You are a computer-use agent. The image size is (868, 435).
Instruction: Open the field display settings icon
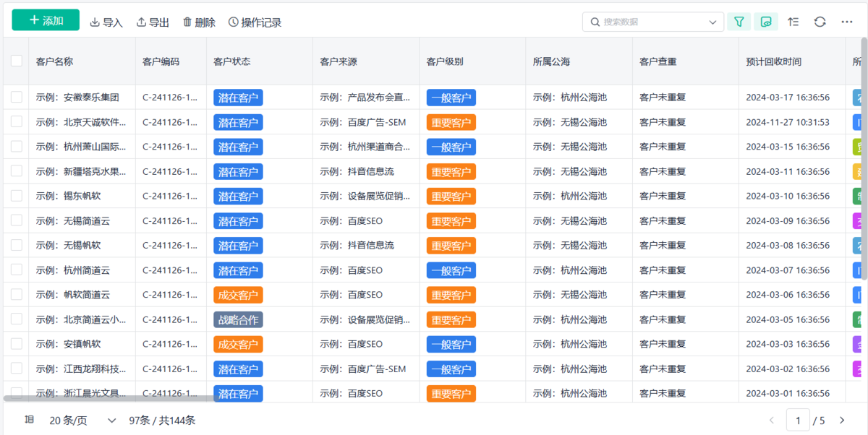(x=766, y=22)
